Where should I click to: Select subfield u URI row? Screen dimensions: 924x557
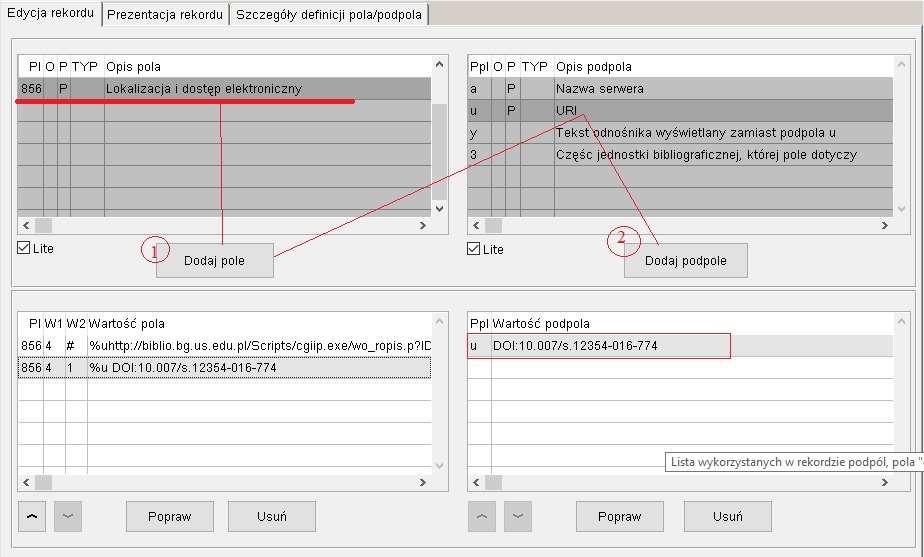click(x=680, y=110)
